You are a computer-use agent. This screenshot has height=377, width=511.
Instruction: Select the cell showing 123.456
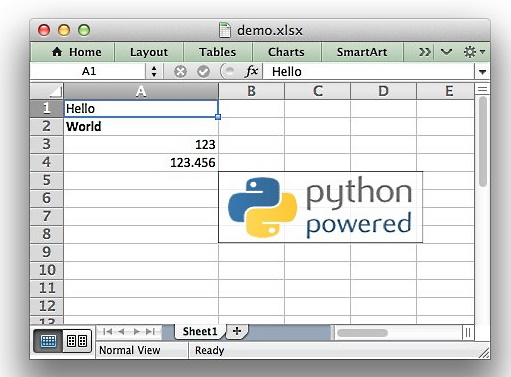point(141,163)
